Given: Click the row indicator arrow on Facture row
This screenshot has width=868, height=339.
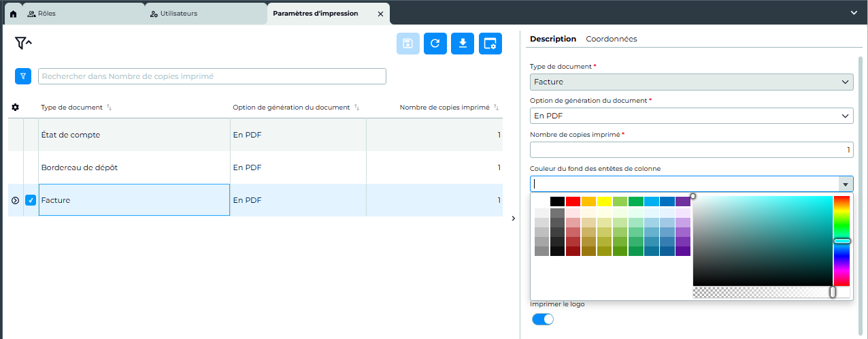Looking at the screenshot, I should 16,200.
